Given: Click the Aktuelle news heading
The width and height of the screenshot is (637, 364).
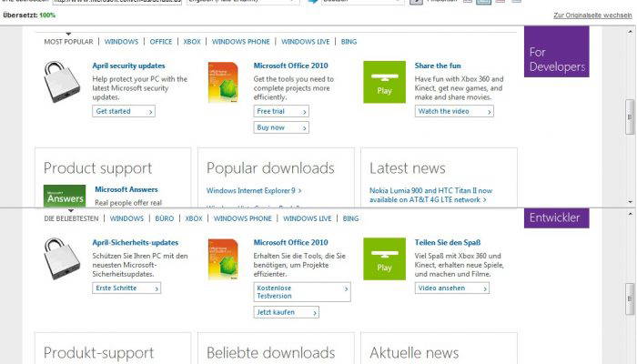Looking at the screenshot, I should 414,353.
